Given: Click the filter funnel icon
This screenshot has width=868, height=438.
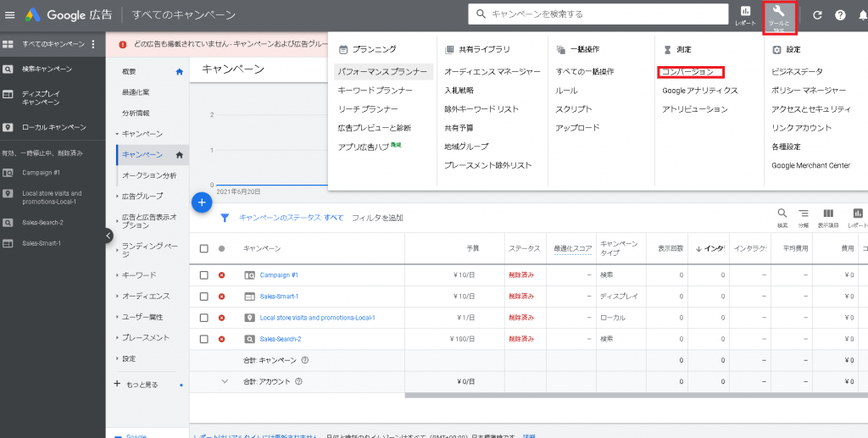Looking at the screenshot, I should [x=225, y=218].
